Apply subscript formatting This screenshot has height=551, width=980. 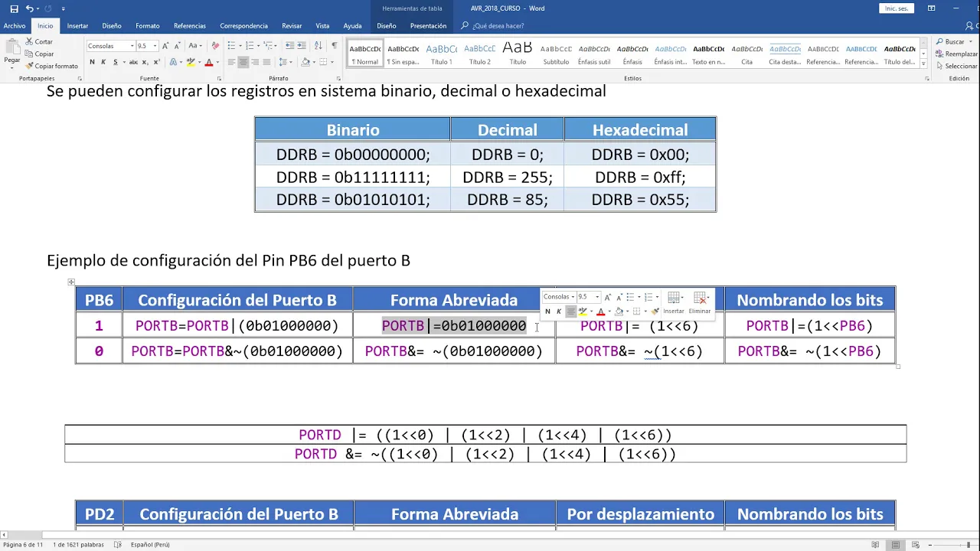(x=145, y=62)
